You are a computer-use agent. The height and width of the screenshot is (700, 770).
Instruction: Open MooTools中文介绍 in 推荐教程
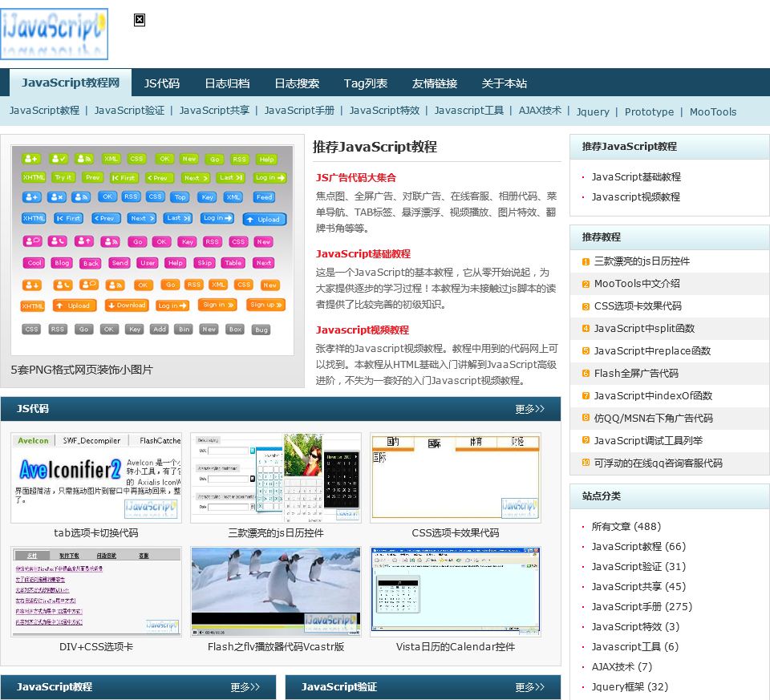point(637,284)
